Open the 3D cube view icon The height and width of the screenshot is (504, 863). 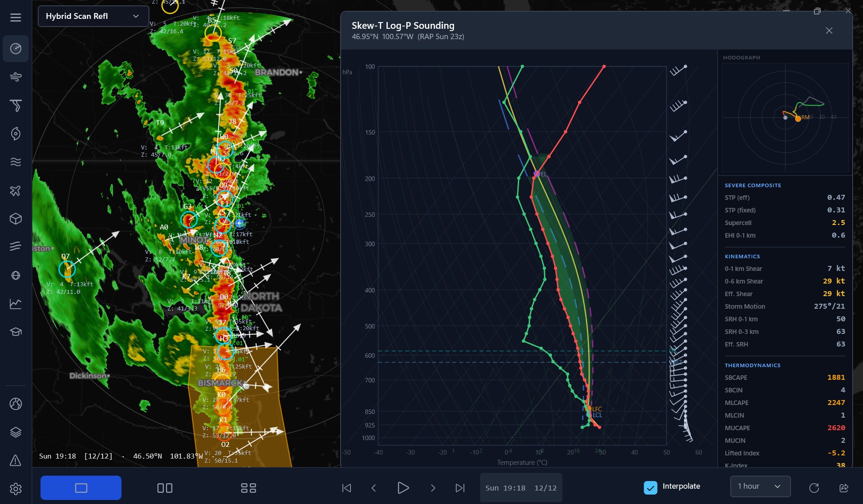(16, 219)
